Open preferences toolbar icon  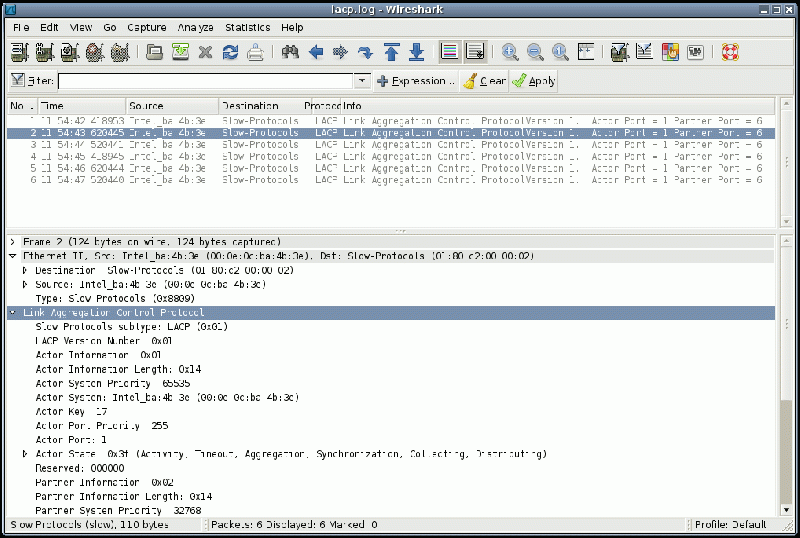click(x=695, y=52)
